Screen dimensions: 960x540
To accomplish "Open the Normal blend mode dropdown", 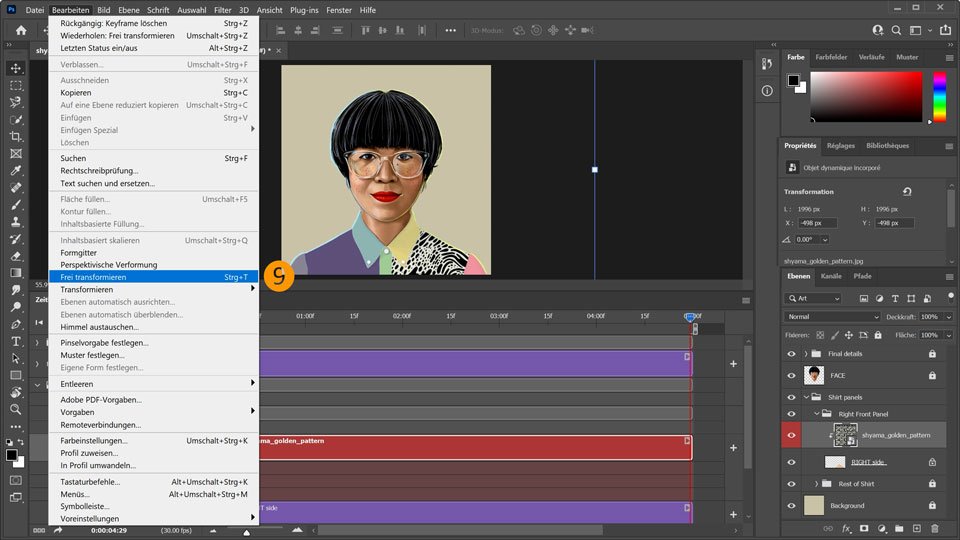I will point(832,317).
